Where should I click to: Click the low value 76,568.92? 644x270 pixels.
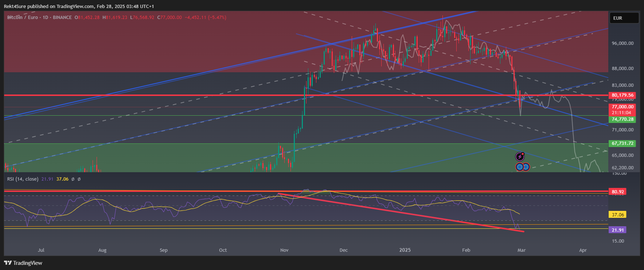tap(144, 17)
